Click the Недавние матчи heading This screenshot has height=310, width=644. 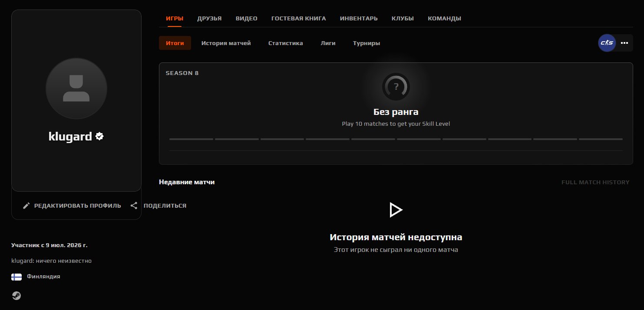pos(187,182)
